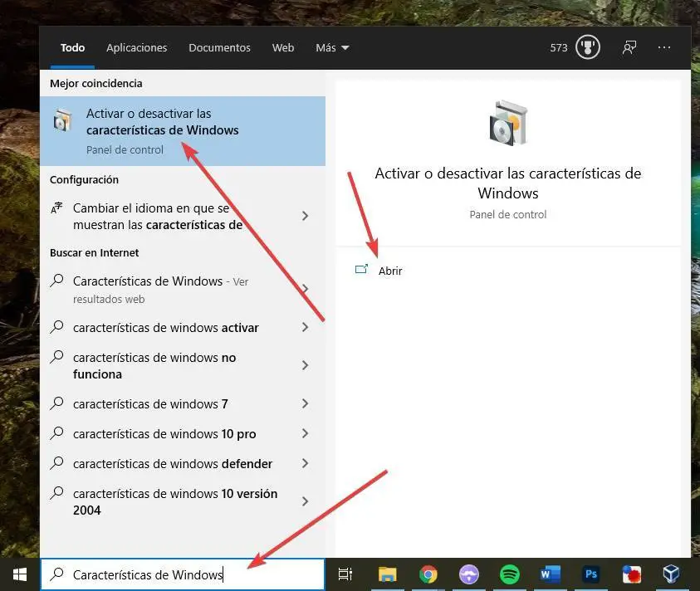Expand arrow for características de windows no funciona
Screen dimensions: 700x591
305,365
